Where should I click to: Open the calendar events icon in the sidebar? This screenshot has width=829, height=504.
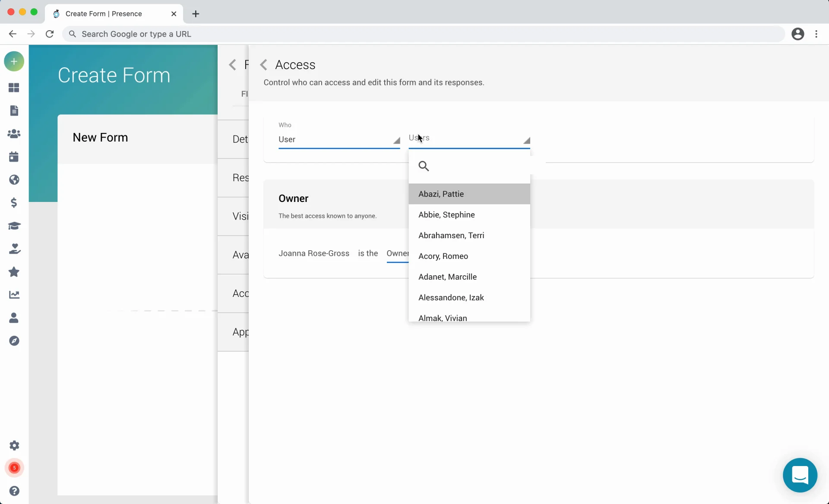coord(14,157)
